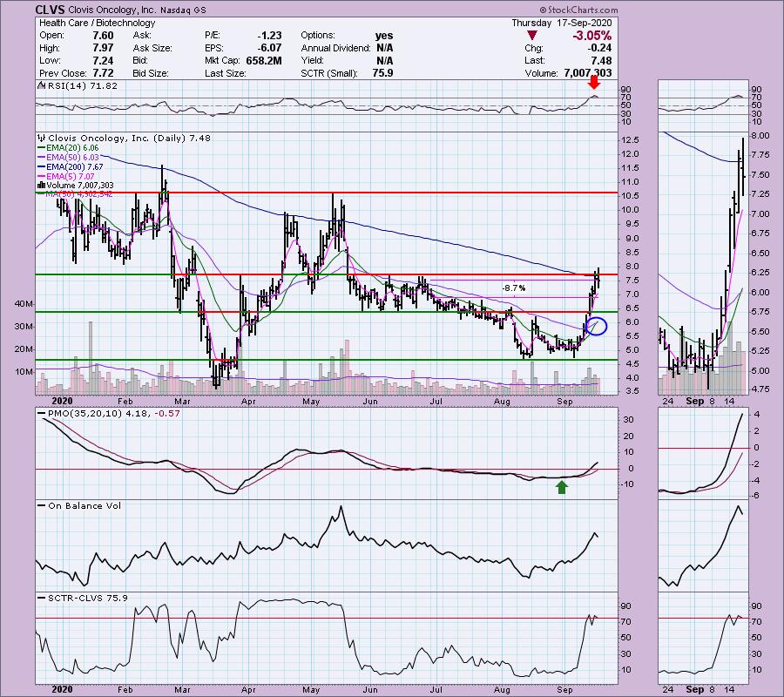Click the magenta EMA(5) legend line marker

point(42,177)
